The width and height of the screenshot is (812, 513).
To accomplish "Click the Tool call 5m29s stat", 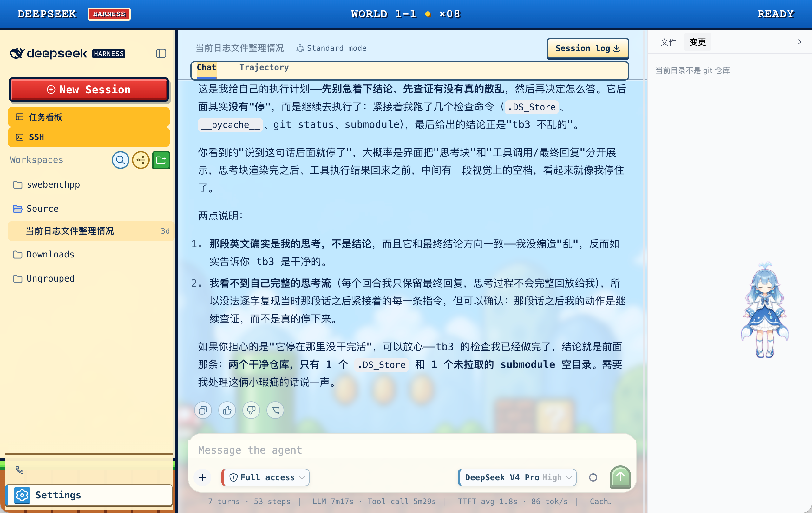I will pyautogui.click(x=401, y=502).
